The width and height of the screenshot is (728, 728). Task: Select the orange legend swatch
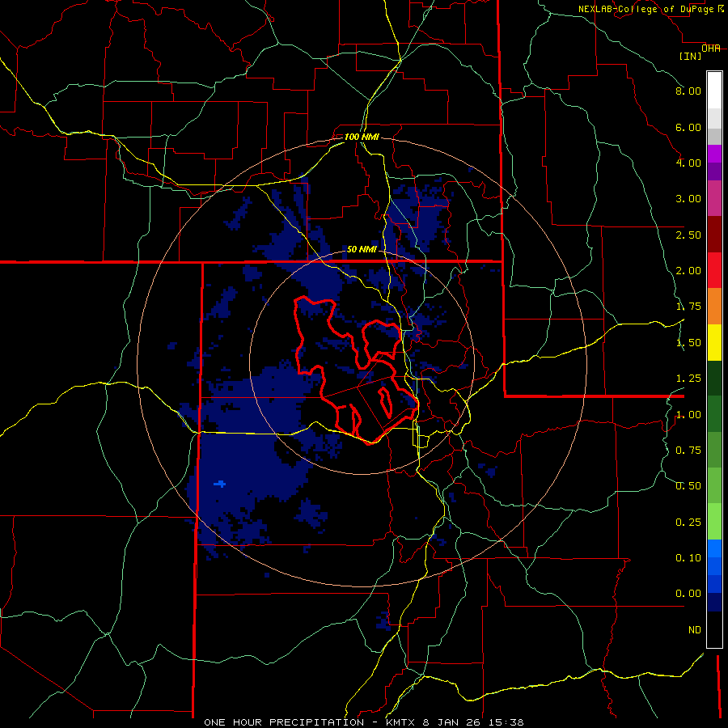pyautogui.click(x=714, y=307)
